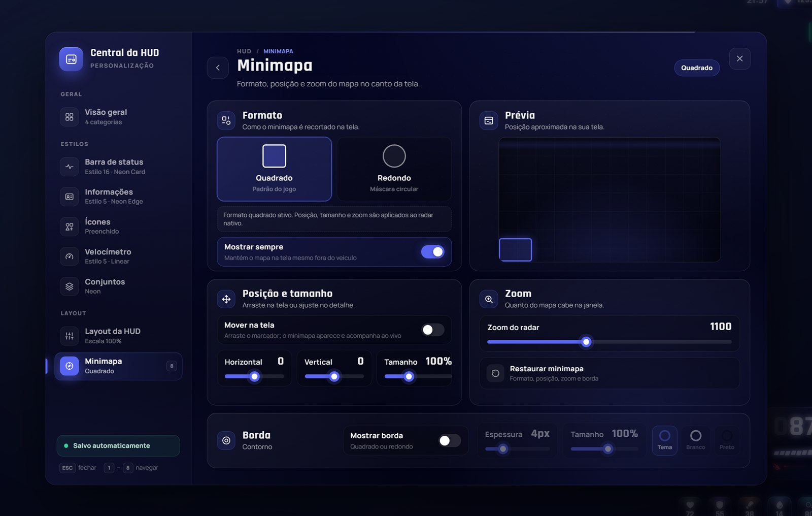Close the HUD panel with the X
Image resolution: width=812 pixels, height=516 pixels.
[740, 58]
